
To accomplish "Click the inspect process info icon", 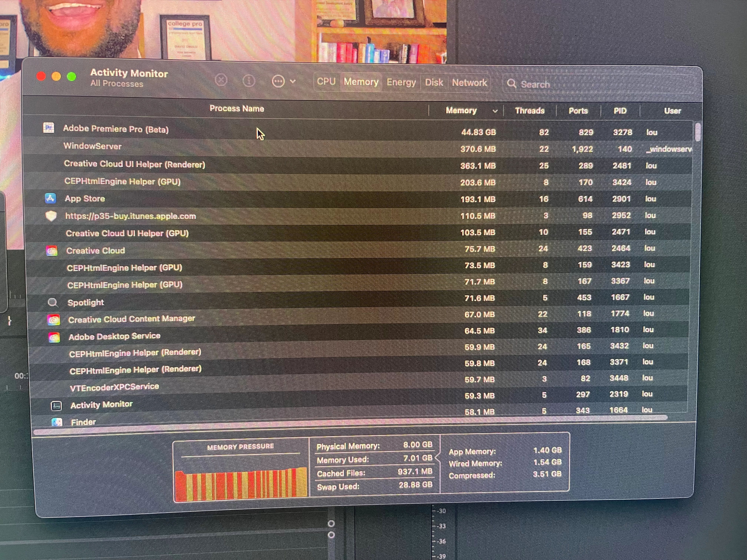I will coord(249,81).
